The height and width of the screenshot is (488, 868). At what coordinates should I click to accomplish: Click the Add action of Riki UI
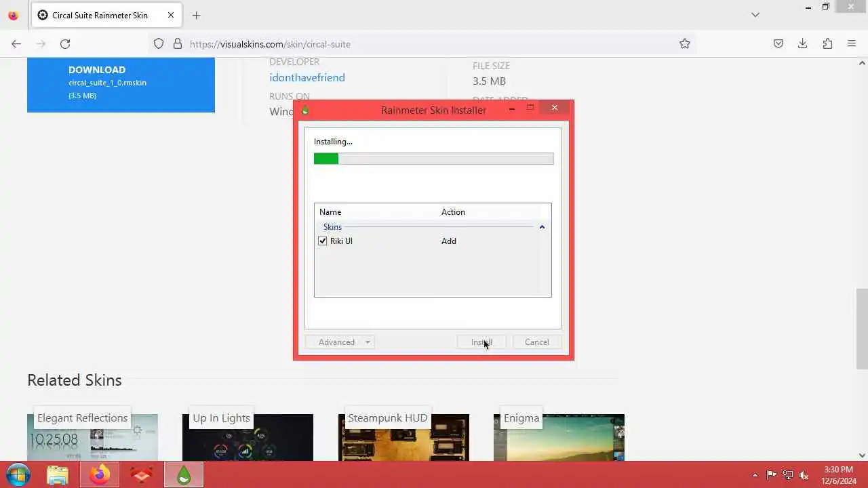point(449,241)
